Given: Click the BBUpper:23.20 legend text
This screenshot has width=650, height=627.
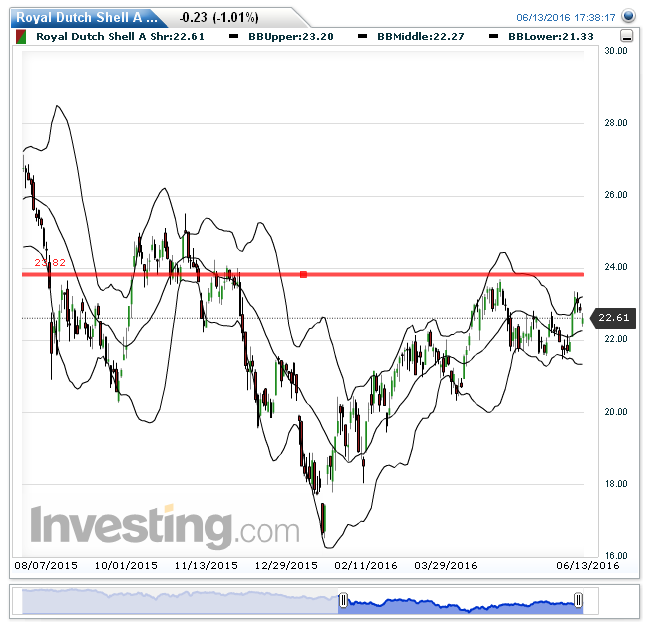Looking at the screenshot, I should 291,36.
